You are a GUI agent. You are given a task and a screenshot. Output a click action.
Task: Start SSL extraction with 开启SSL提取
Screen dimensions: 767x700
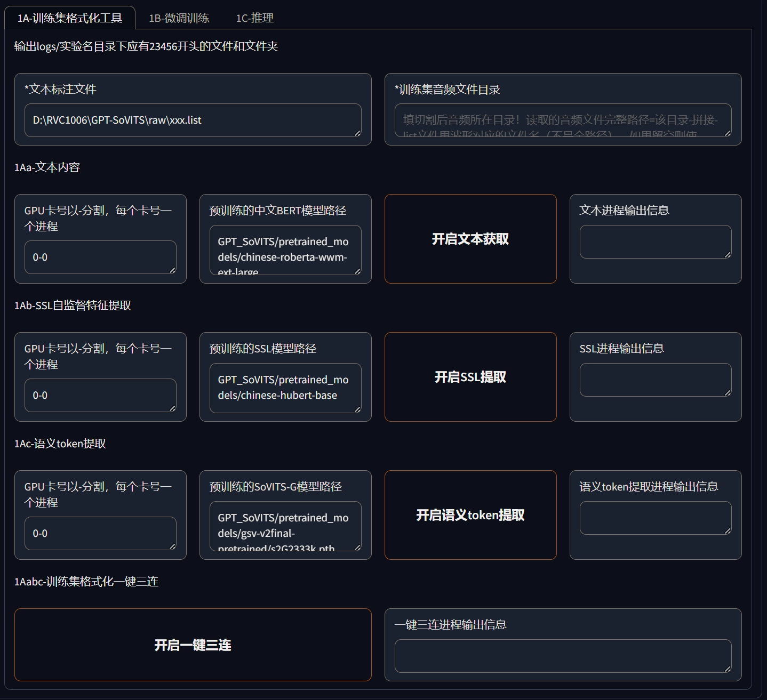[470, 377]
